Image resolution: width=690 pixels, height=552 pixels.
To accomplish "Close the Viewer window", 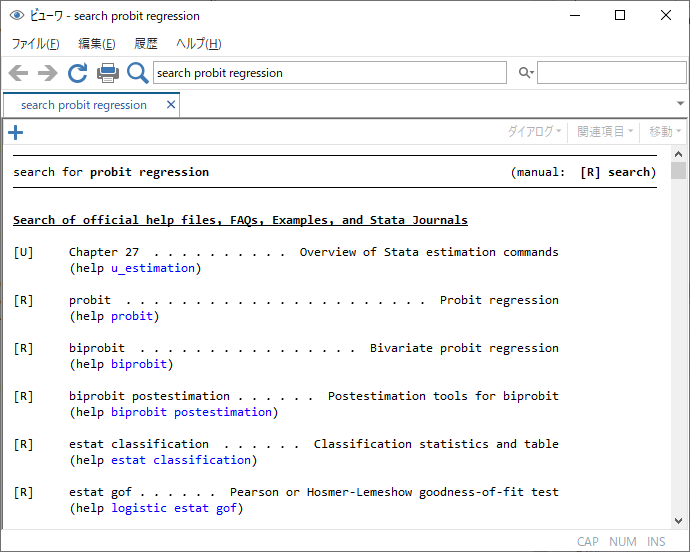I will point(666,15).
